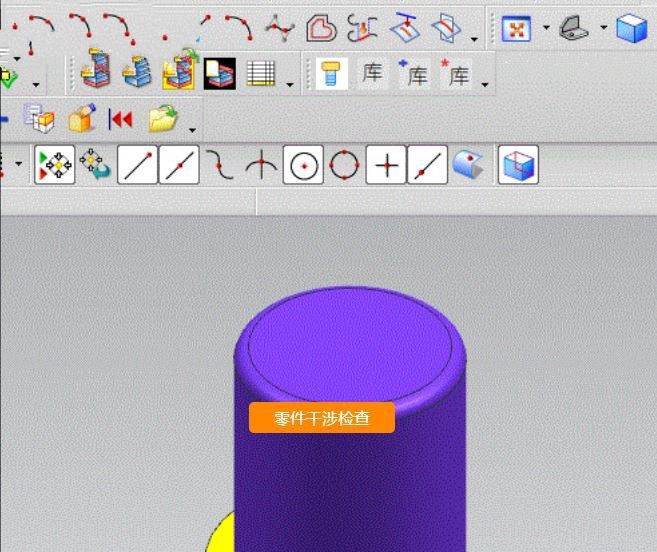This screenshot has width=657, height=552.
Task: Select the Studio Spline through-points tool
Action: pyautogui.click(x=280, y=29)
